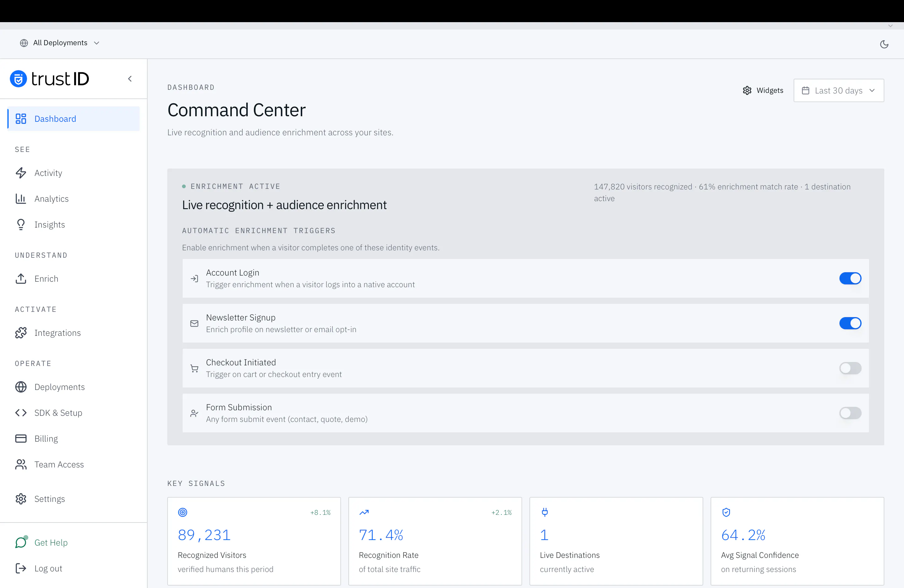Image resolution: width=904 pixels, height=588 pixels.
Task: Open the Last 30 days date range
Action: point(839,90)
